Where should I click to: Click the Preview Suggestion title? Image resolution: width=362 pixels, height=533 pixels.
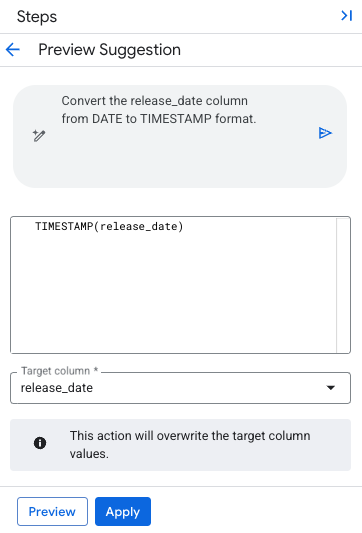coord(109,50)
